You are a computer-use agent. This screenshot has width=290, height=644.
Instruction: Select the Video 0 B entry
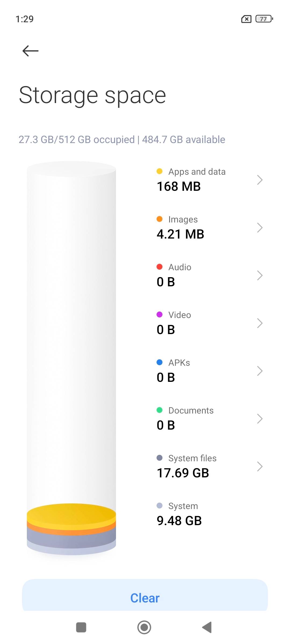pyautogui.click(x=209, y=323)
